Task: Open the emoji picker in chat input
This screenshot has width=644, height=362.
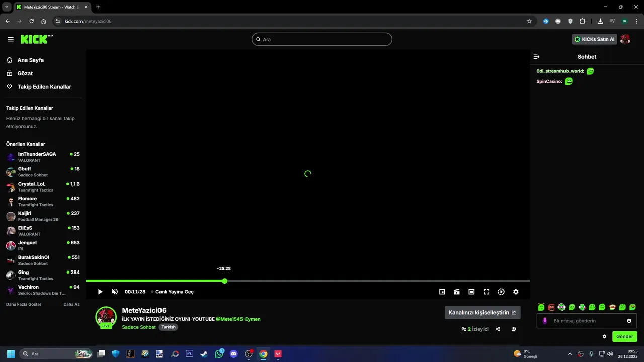Action: pyautogui.click(x=629, y=321)
